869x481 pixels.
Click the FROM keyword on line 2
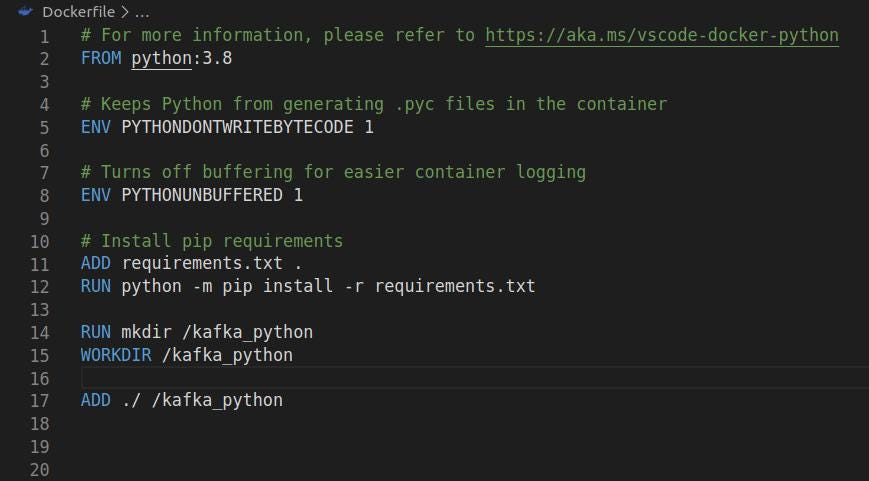tap(101, 58)
